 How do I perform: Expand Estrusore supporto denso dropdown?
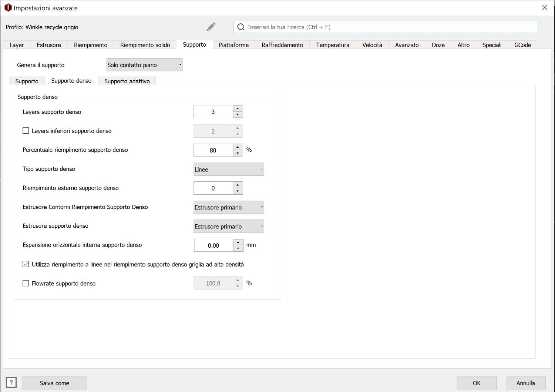(x=229, y=226)
